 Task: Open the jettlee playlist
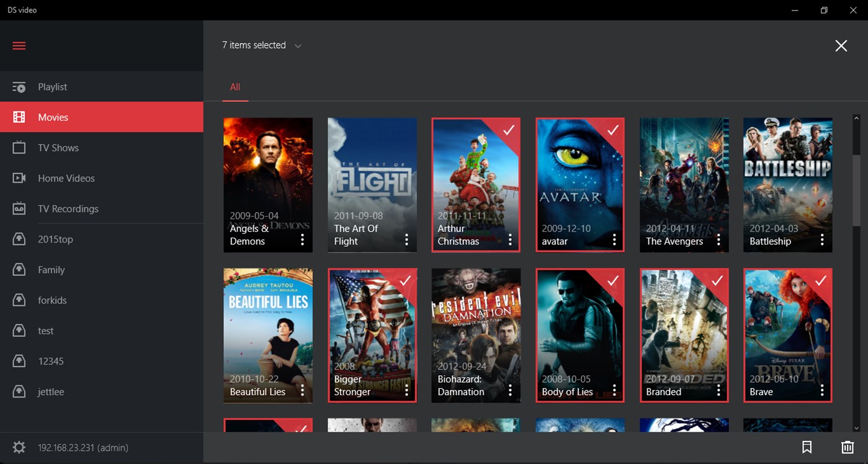52,391
